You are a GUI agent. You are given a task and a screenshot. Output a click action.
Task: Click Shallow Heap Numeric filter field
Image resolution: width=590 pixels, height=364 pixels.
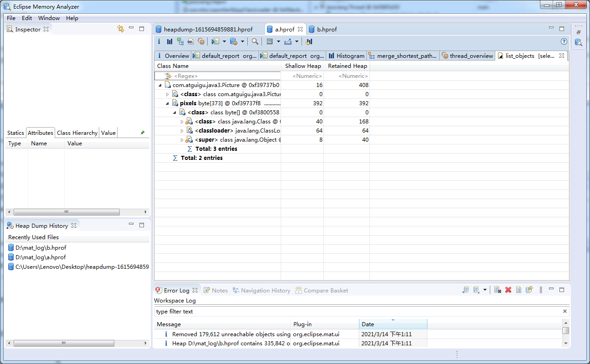pyautogui.click(x=303, y=76)
